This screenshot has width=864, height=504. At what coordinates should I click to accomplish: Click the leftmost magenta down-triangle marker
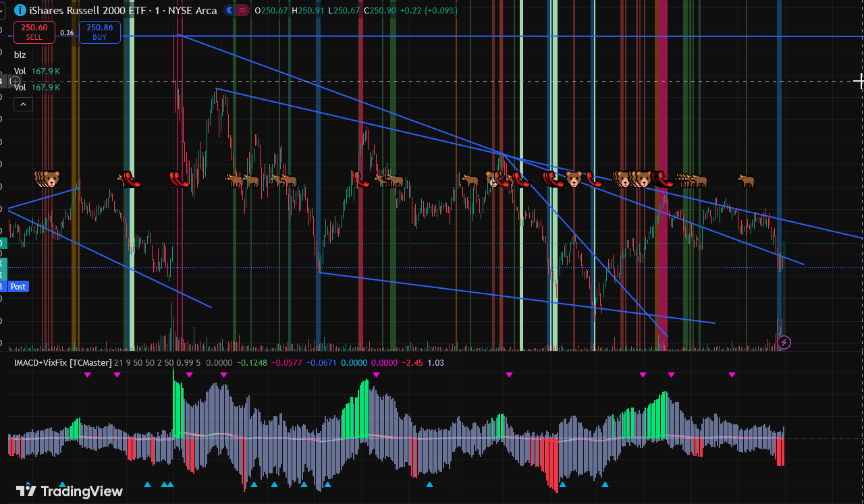point(87,374)
